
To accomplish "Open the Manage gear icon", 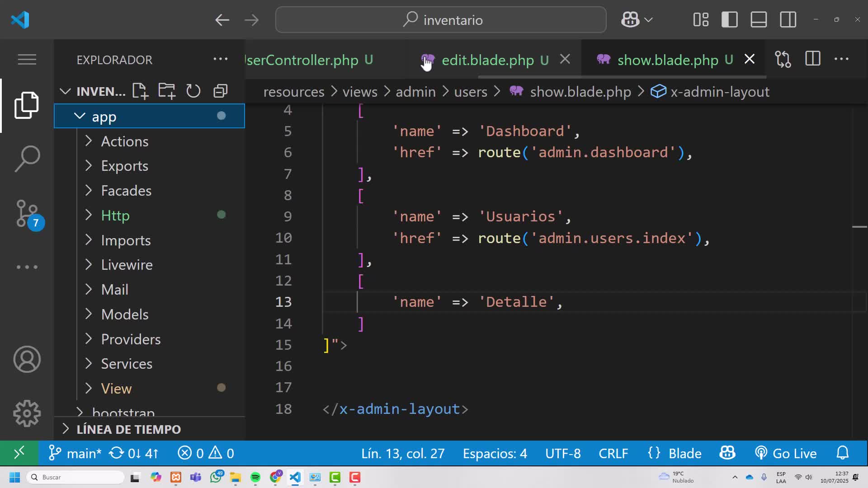I will tap(27, 413).
